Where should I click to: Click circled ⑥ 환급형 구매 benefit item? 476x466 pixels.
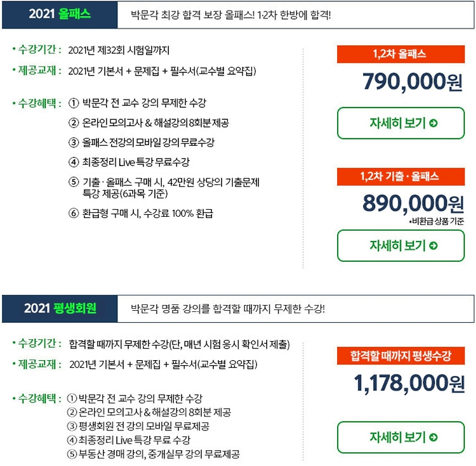pyautogui.click(x=141, y=214)
